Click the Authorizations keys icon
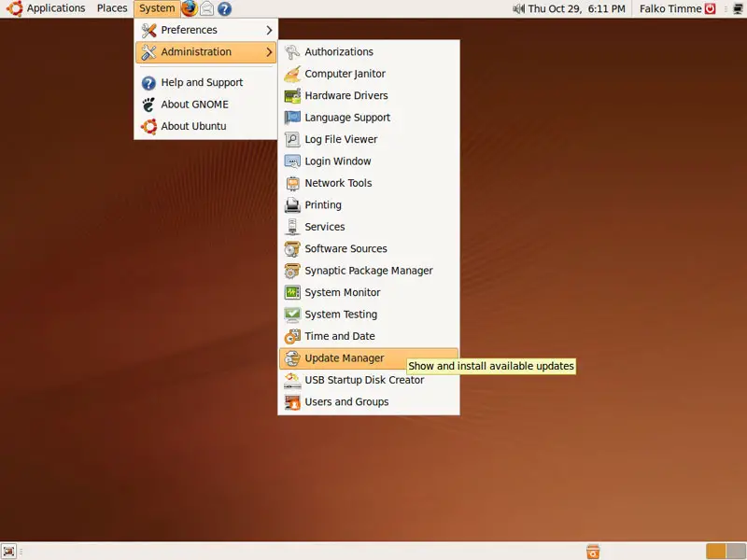747x560 pixels. pos(292,52)
